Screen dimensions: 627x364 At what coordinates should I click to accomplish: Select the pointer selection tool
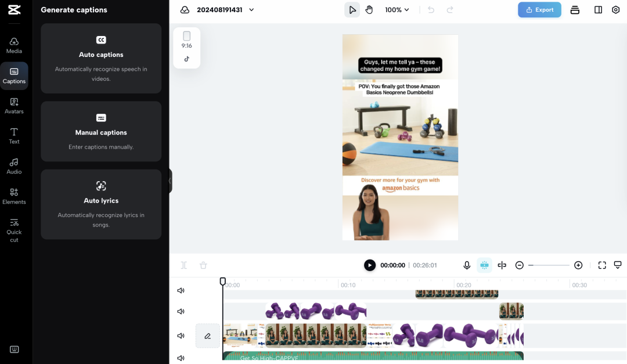pyautogui.click(x=352, y=10)
